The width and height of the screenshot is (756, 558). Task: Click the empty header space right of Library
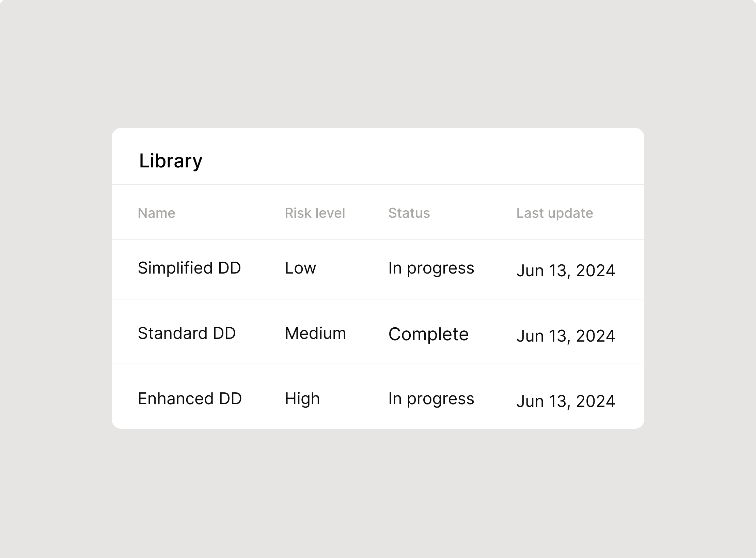[422, 157]
